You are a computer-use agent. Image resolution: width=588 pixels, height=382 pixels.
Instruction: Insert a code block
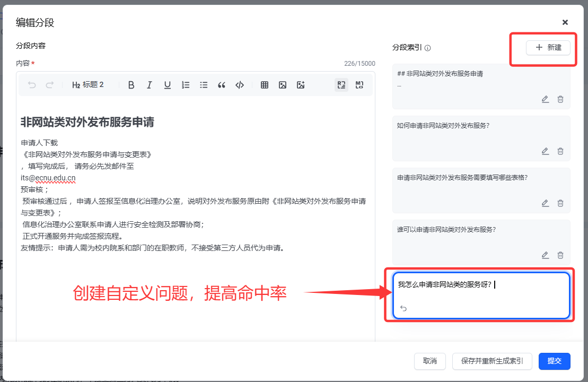click(240, 85)
